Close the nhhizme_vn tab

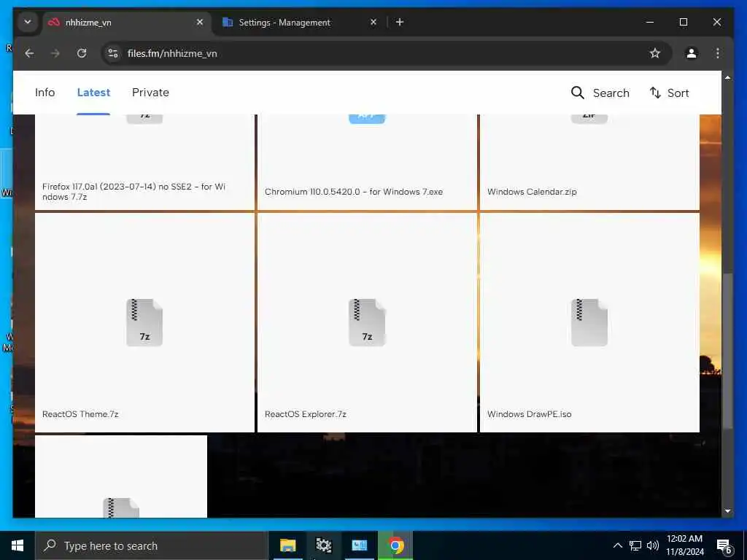200,22
